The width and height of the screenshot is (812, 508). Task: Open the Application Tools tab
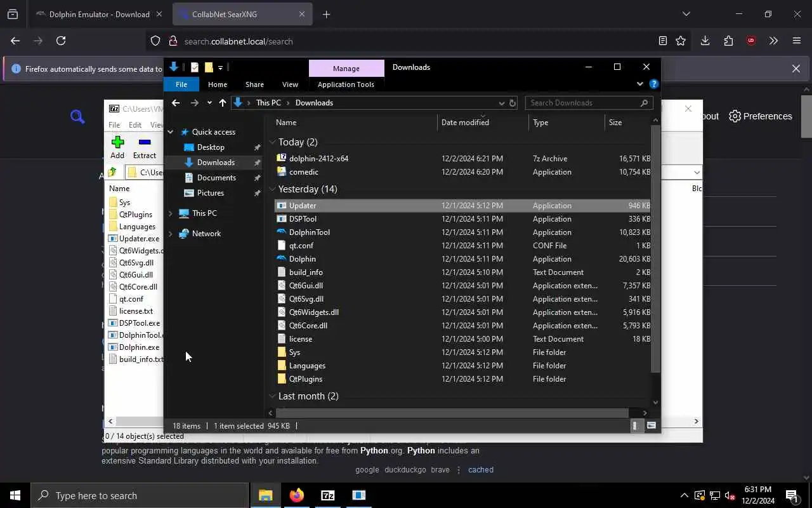tap(346, 84)
